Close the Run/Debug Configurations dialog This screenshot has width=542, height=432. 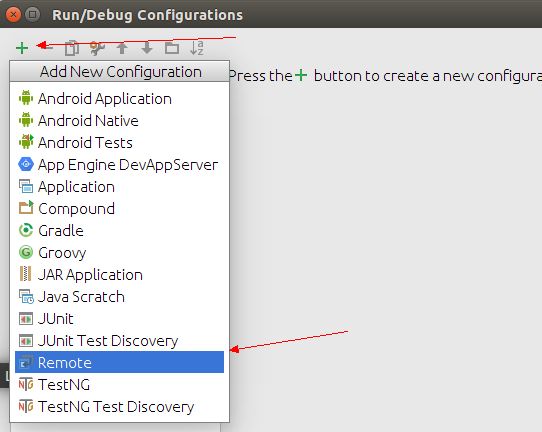[x=13, y=15]
